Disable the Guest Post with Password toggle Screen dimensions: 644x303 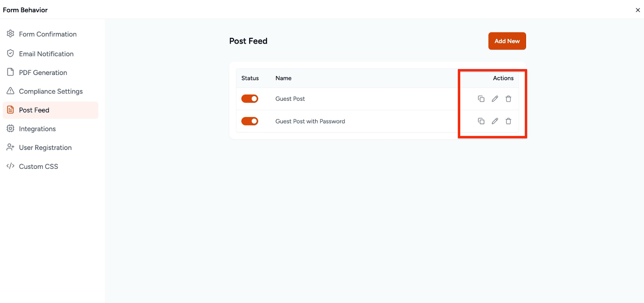(250, 121)
